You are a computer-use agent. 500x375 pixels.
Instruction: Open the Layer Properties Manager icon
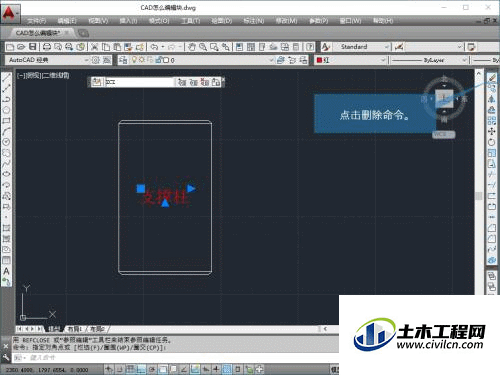pos(123,60)
